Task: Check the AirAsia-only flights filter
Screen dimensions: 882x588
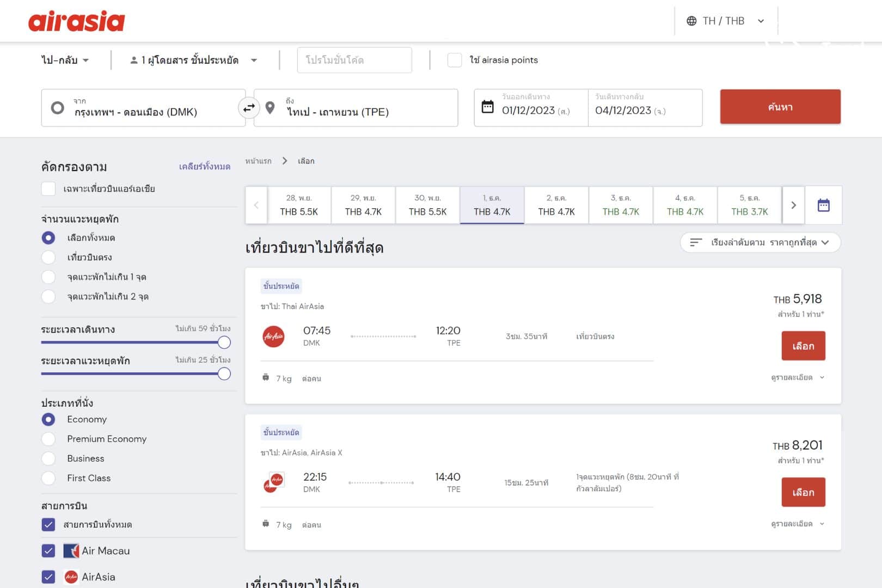Action: [x=48, y=189]
